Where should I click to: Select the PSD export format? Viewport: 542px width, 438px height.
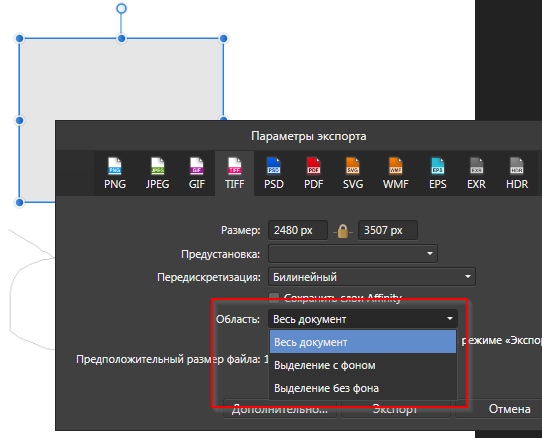pyautogui.click(x=274, y=173)
